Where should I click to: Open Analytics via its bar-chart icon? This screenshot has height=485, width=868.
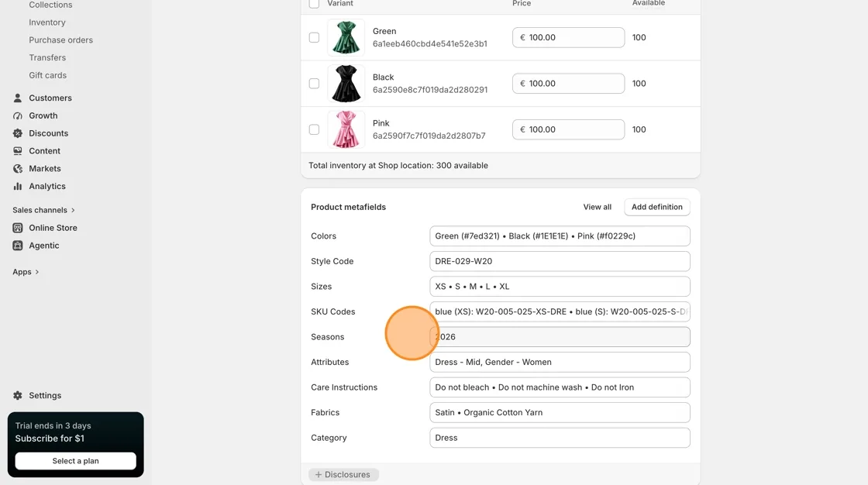point(18,187)
